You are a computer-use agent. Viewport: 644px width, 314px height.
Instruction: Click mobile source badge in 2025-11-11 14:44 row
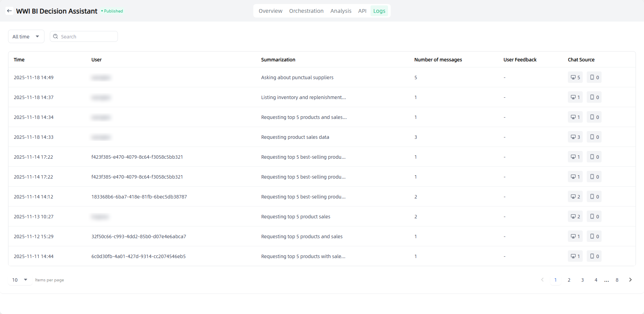click(x=594, y=256)
